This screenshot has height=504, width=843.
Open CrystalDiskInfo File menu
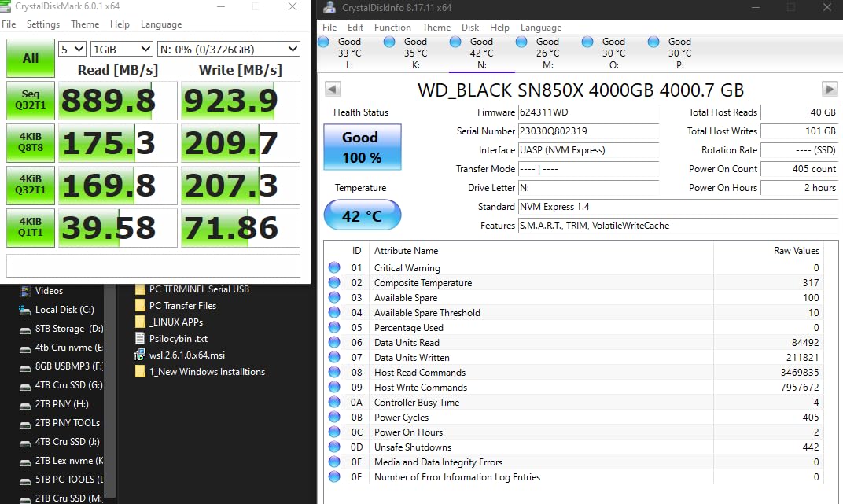point(329,28)
